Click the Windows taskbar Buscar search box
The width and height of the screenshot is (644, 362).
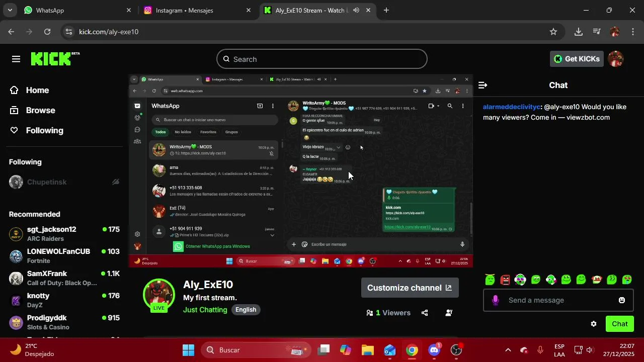(x=257, y=350)
